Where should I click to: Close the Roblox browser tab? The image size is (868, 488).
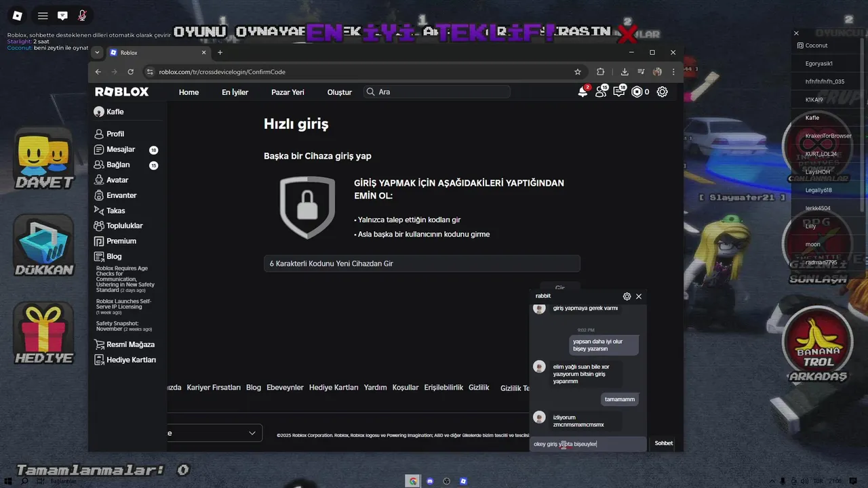click(x=203, y=52)
